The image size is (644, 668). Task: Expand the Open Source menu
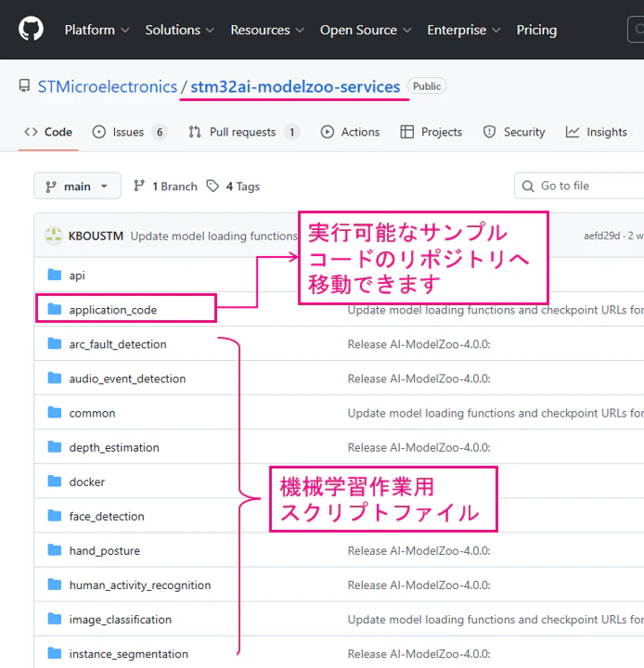[366, 30]
